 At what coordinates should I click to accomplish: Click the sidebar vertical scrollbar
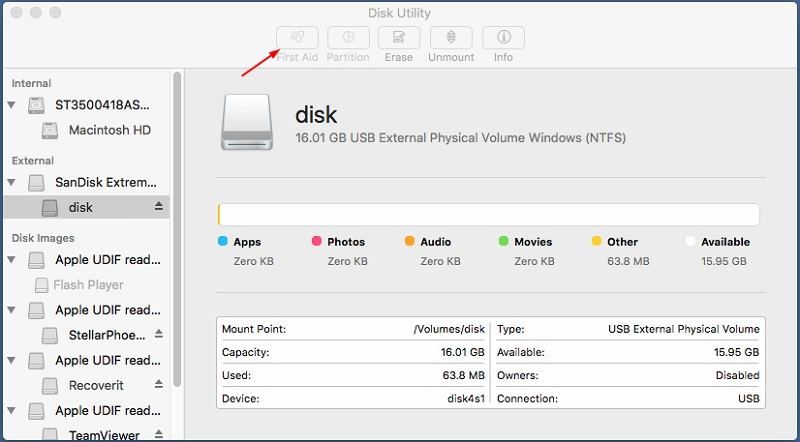pos(176,230)
